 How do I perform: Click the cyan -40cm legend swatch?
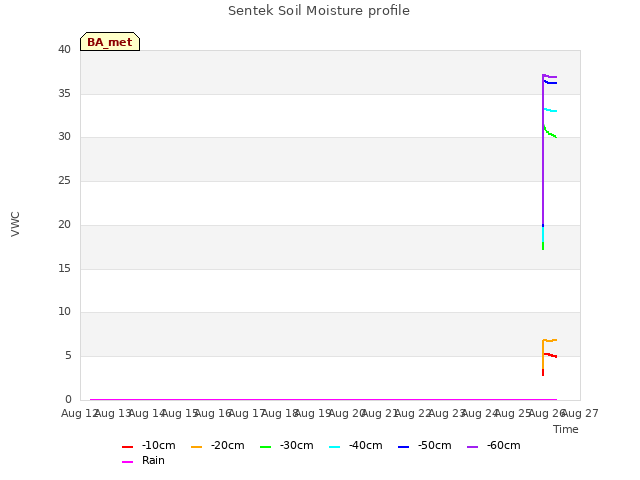tap(334, 447)
